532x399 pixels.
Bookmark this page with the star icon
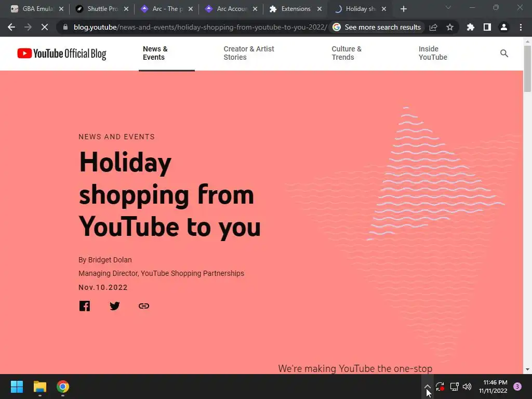click(x=450, y=27)
